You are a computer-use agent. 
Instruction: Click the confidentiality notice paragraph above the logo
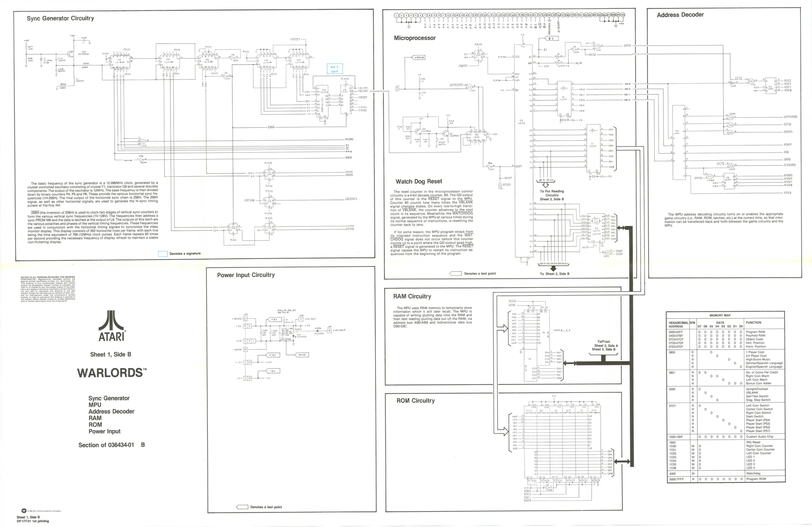(x=48, y=289)
